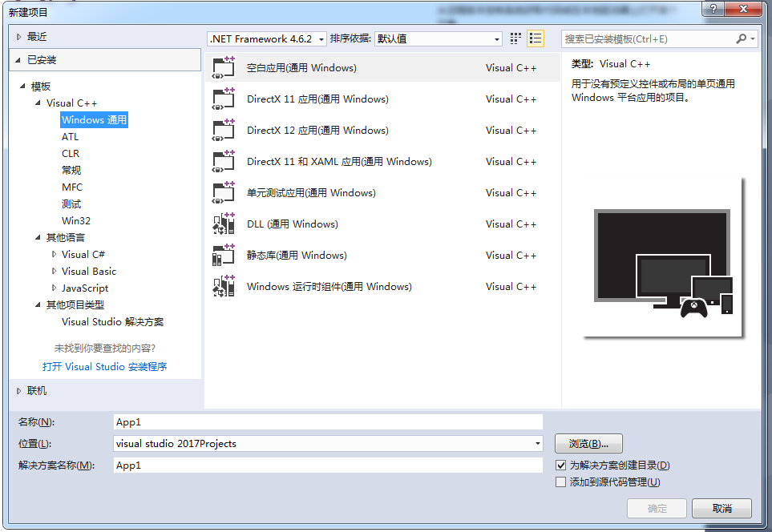Screen dimensions: 772x532
Task: Click the 浏览(B)... button
Action: pyautogui.click(x=588, y=443)
